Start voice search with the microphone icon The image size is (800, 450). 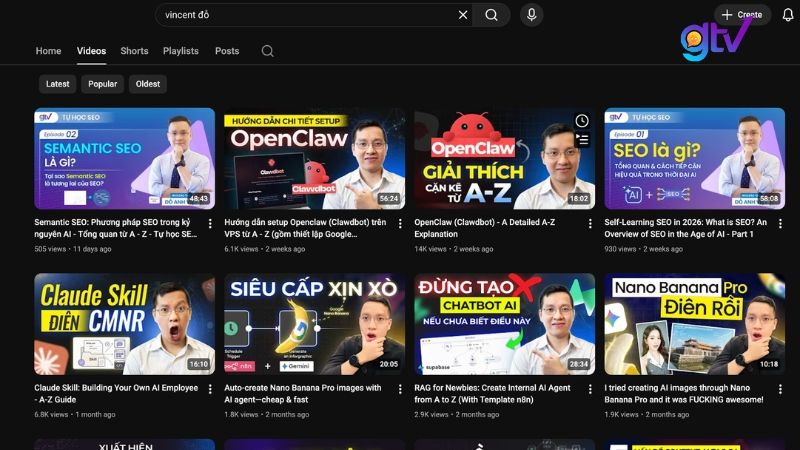pos(531,15)
